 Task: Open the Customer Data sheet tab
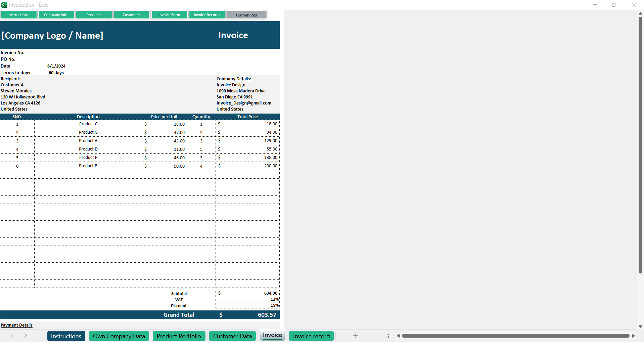[x=232, y=336]
